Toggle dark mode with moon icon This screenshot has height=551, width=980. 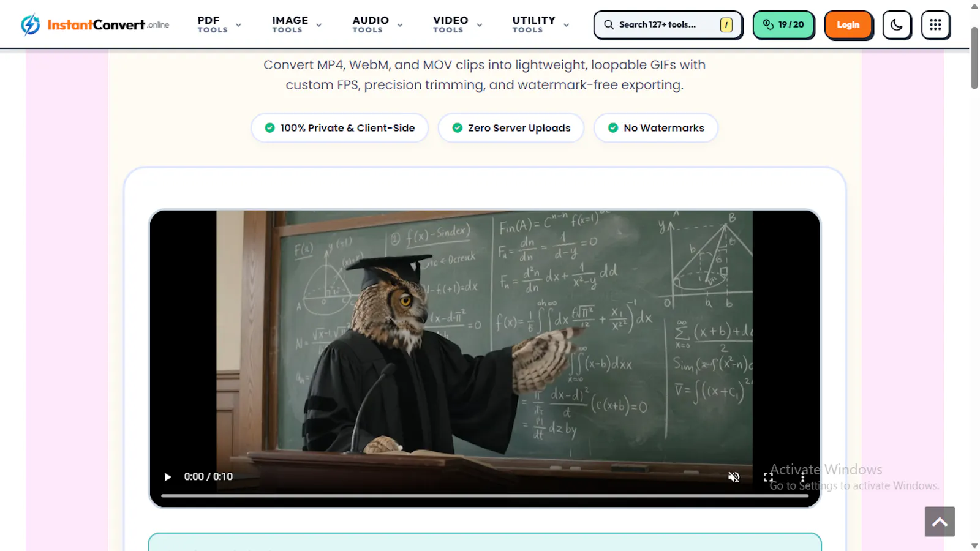pyautogui.click(x=897, y=24)
